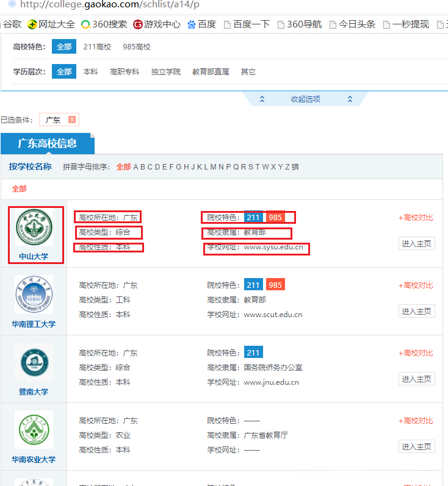Screen dimensions: 448x486
Task: Remove the 广东 filter with the X
Action: click(x=72, y=120)
